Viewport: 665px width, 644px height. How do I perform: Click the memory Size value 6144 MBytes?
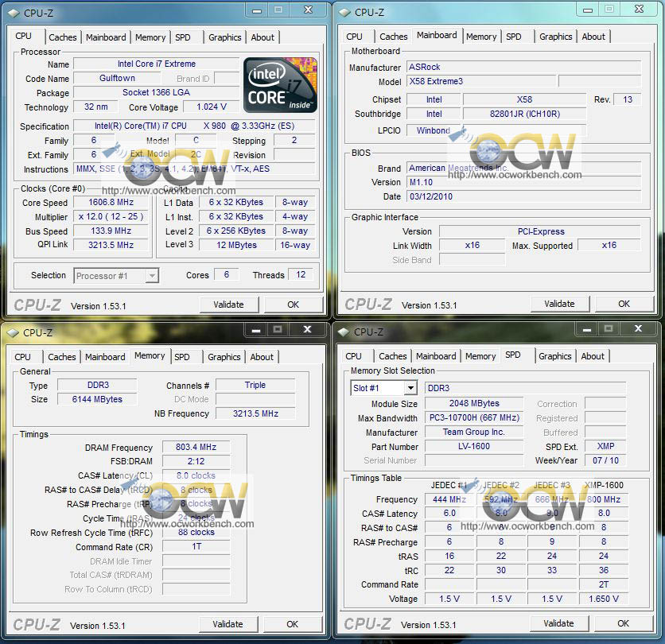[x=97, y=399]
